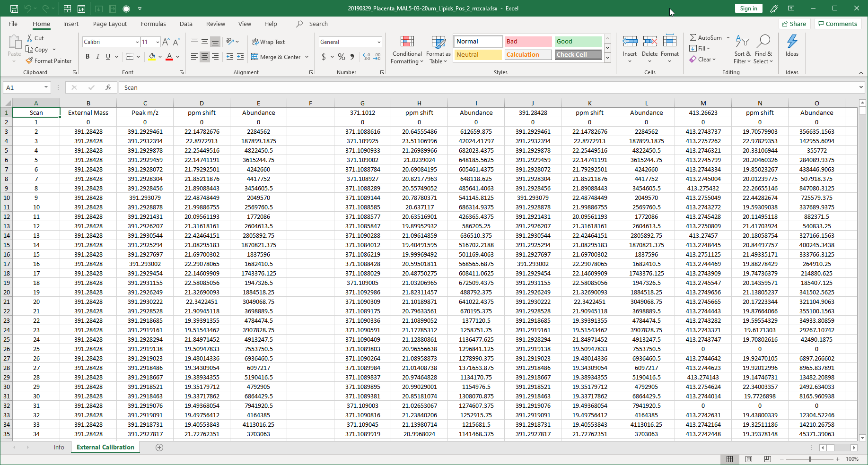Toggle bottom align for cells
This screenshot has width=868, height=465.
click(x=215, y=42)
